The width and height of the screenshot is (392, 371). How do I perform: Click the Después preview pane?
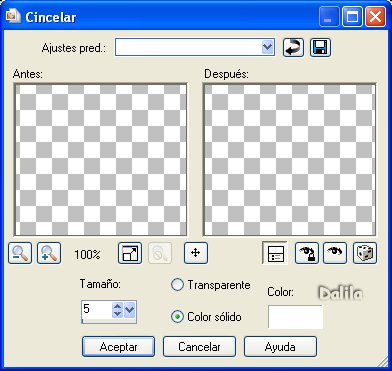point(289,160)
